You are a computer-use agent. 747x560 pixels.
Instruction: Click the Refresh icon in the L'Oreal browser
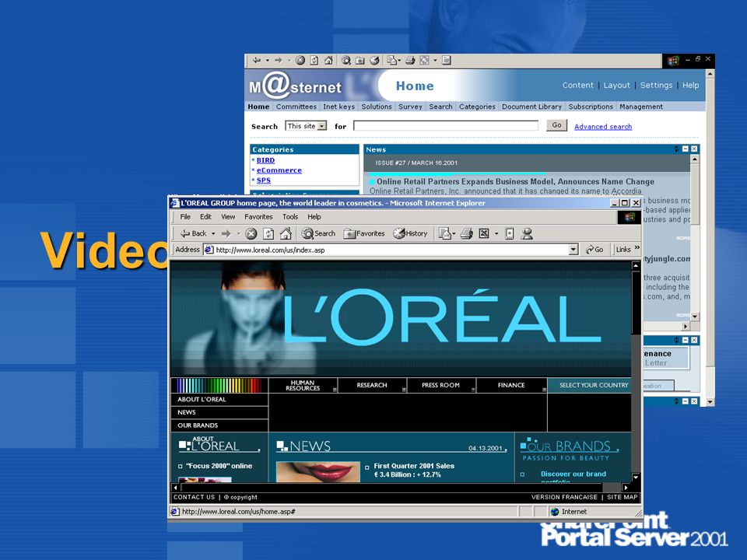click(268, 233)
